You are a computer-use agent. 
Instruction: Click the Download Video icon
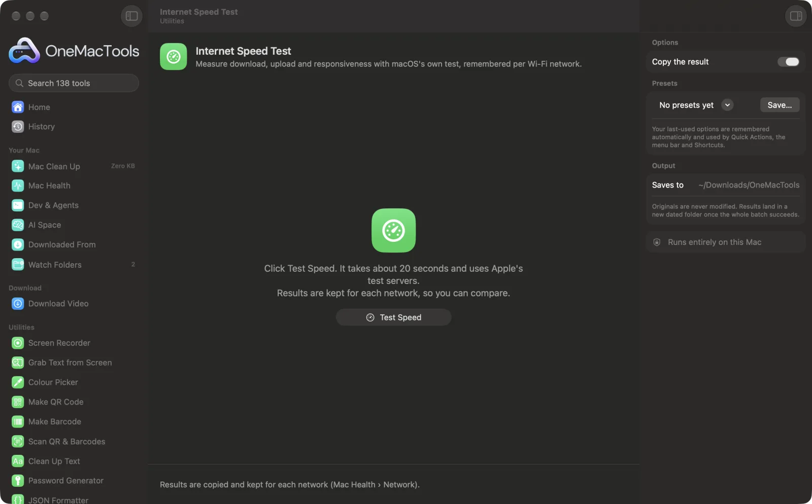pos(18,304)
